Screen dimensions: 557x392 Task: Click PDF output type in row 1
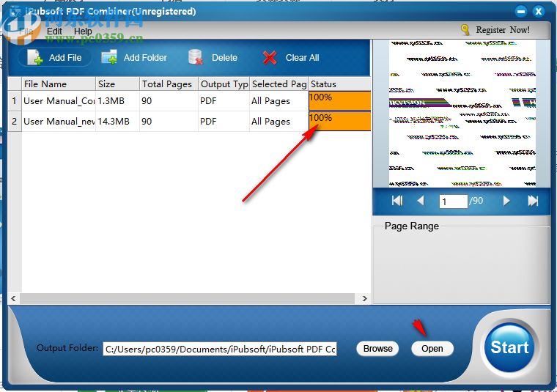point(224,101)
